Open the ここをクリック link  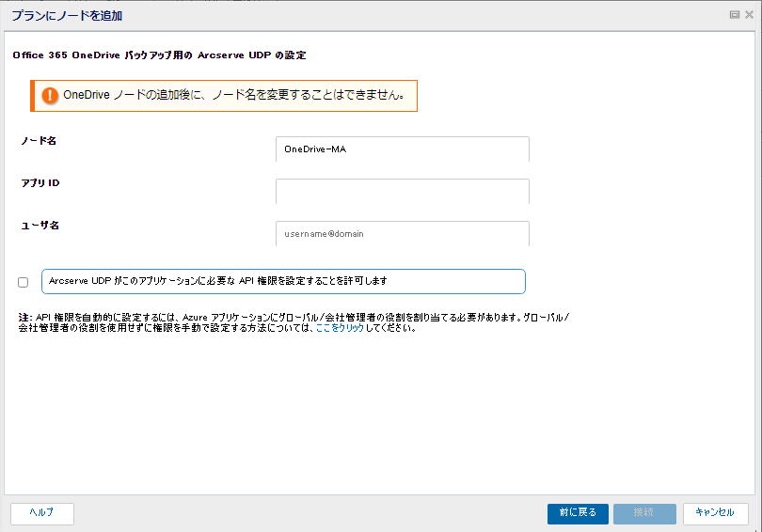[340, 328]
